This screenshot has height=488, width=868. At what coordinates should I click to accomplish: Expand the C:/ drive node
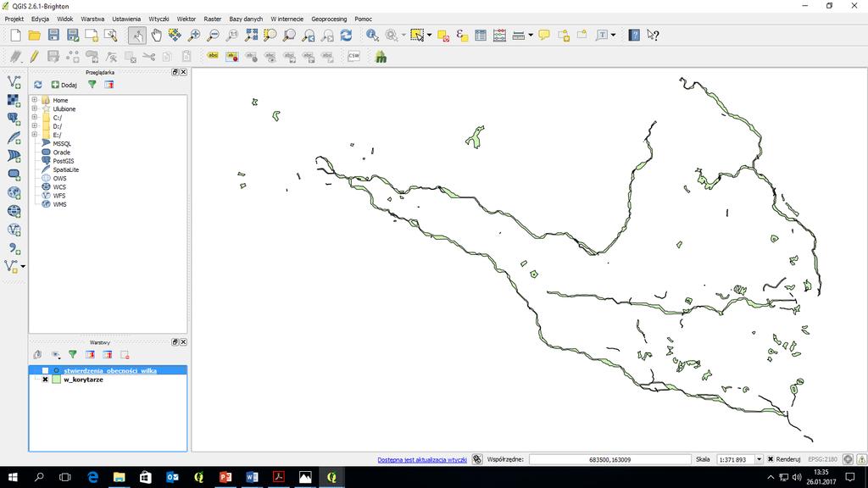34,117
